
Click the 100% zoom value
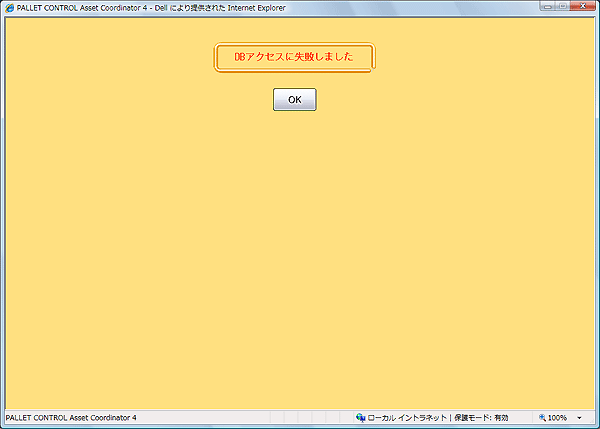[x=557, y=418]
